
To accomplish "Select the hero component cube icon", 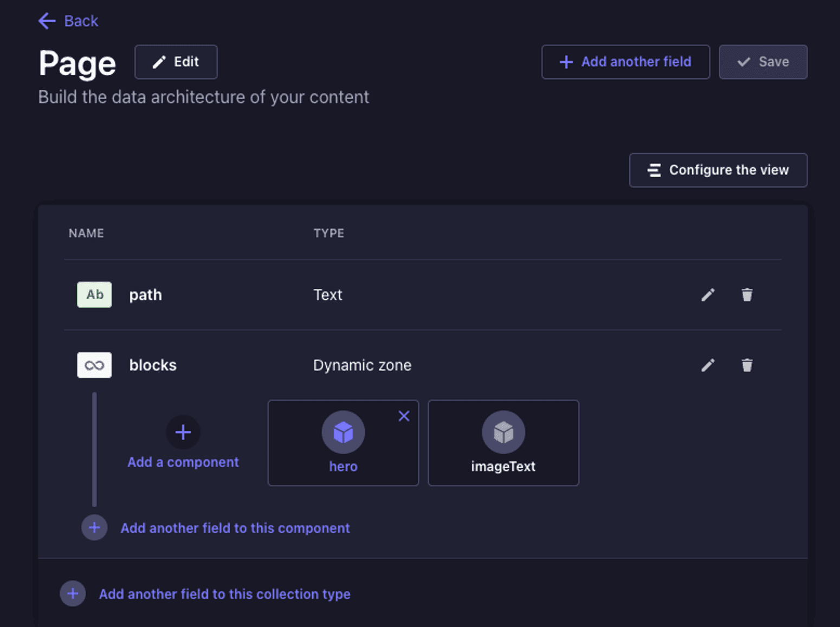I will pos(343,432).
